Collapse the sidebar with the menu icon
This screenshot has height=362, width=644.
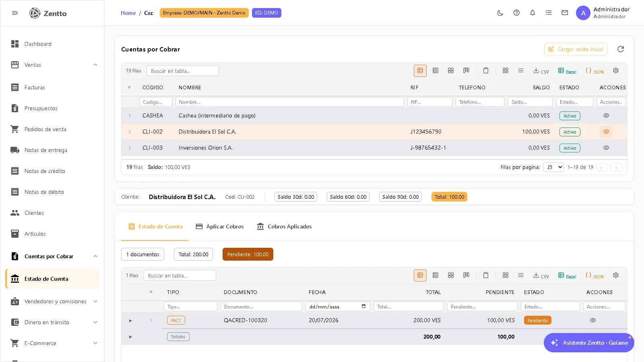(15, 13)
